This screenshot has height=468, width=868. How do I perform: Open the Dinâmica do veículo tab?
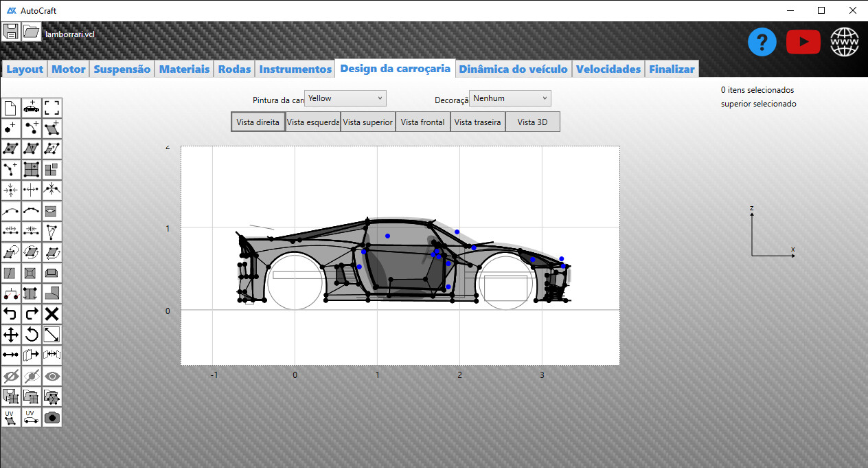tap(513, 69)
